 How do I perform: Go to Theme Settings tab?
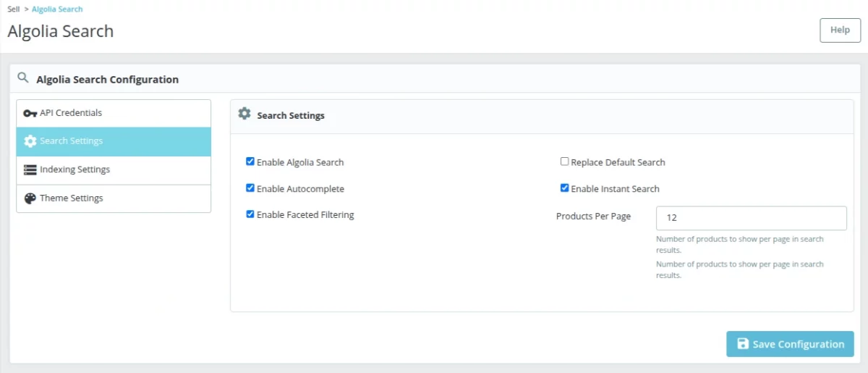point(114,198)
